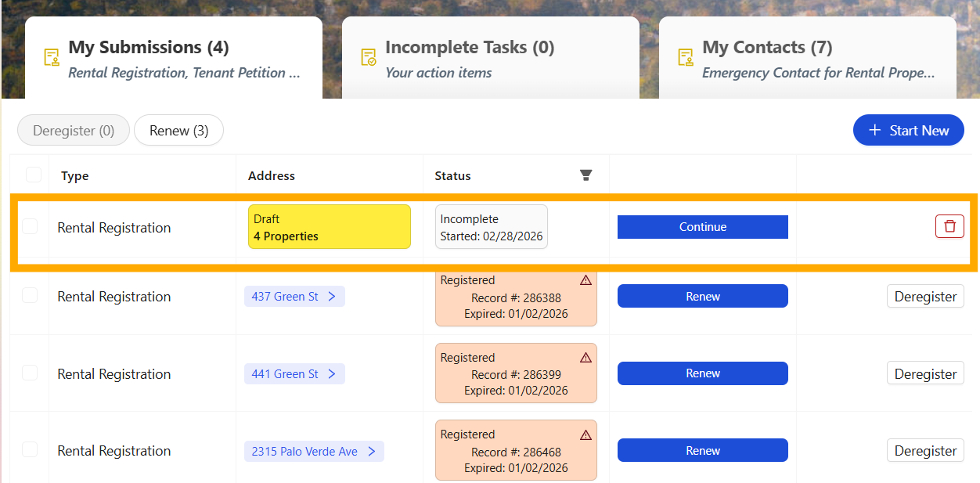Switch to the Incomplete Tasks (0) tab

[491, 58]
